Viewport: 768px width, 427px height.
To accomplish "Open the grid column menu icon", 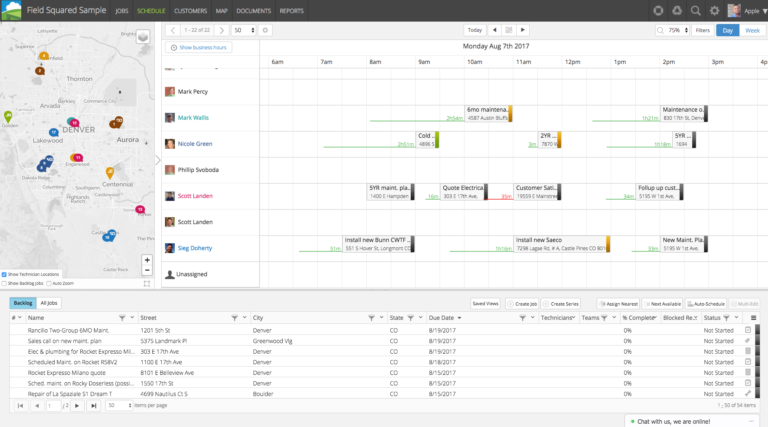I will [753, 318].
